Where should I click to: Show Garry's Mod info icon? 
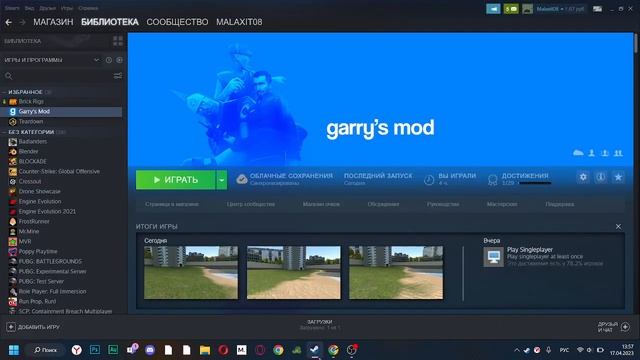(x=600, y=177)
